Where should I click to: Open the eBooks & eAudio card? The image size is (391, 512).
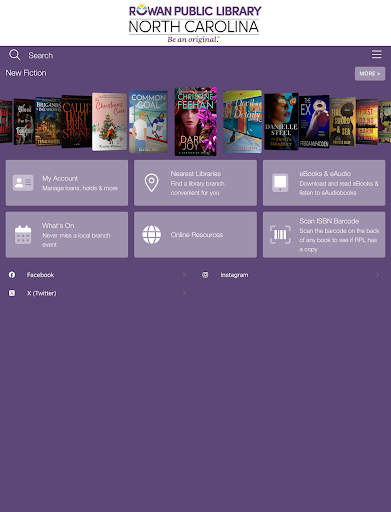[324, 183]
